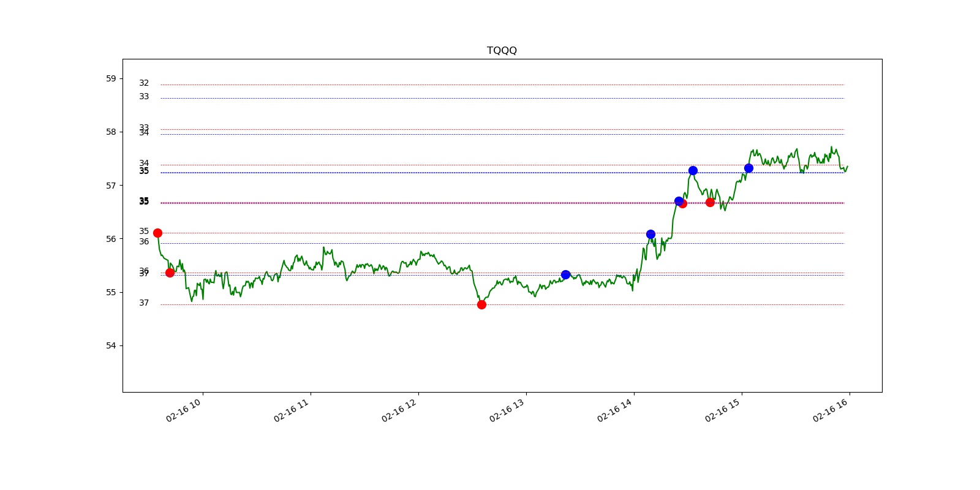Click the blue marker partly covered by a red marker
Image resolution: width=980 pixels, height=490 pixels.
click(678, 201)
